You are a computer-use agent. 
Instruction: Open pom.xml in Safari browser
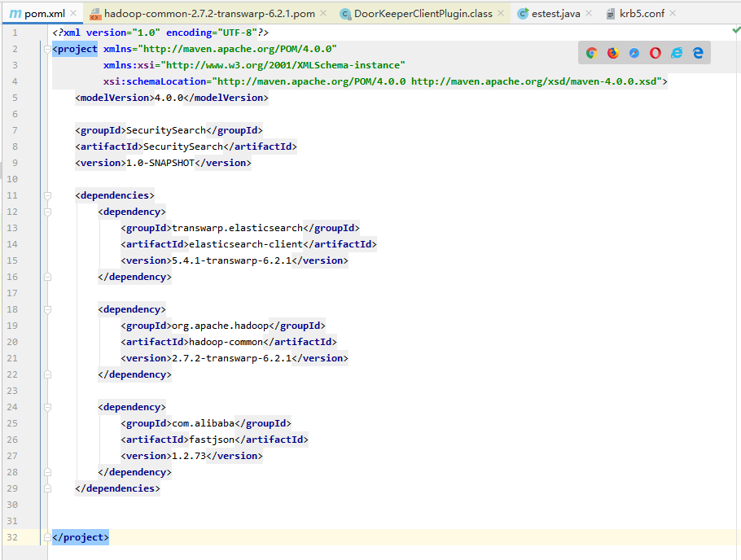634,53
